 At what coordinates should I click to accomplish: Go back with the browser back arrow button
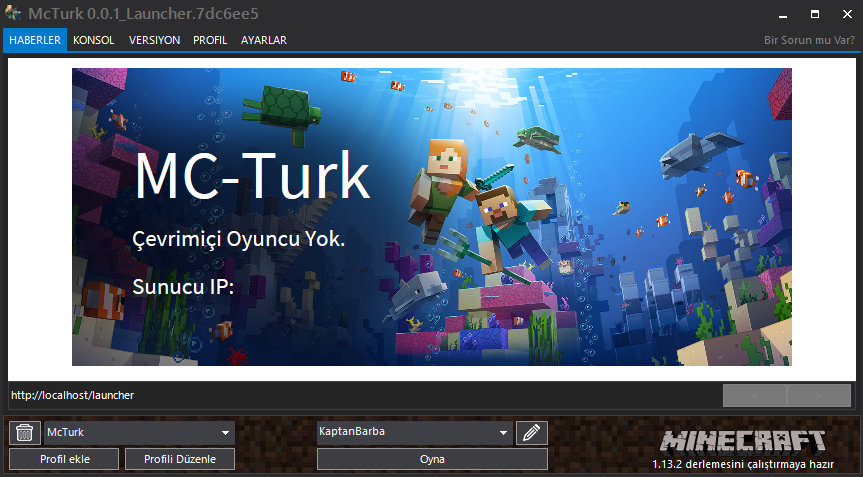click(755, 396)
